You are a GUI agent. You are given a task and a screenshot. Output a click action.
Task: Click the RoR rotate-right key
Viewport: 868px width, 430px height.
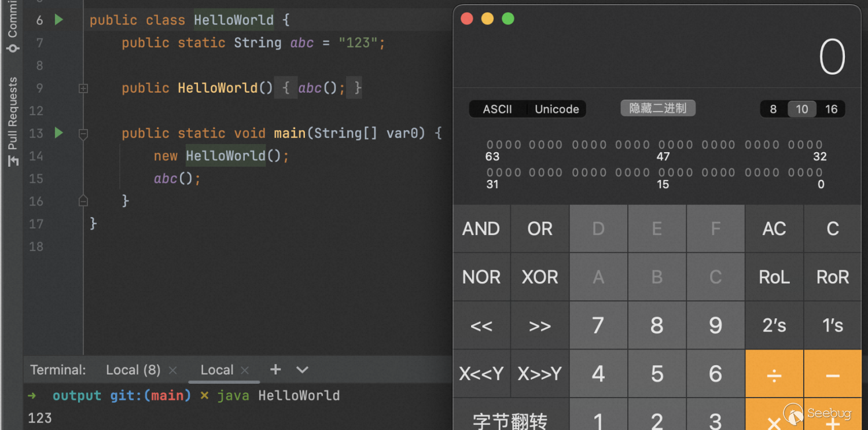[x=833, y=277]
